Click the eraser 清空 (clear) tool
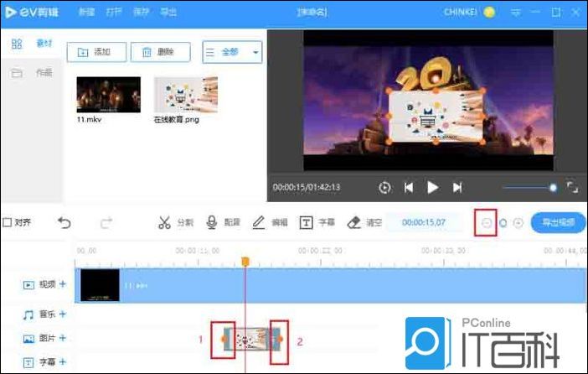The height and width of the screenshot is (374, 588). point(364,222)
